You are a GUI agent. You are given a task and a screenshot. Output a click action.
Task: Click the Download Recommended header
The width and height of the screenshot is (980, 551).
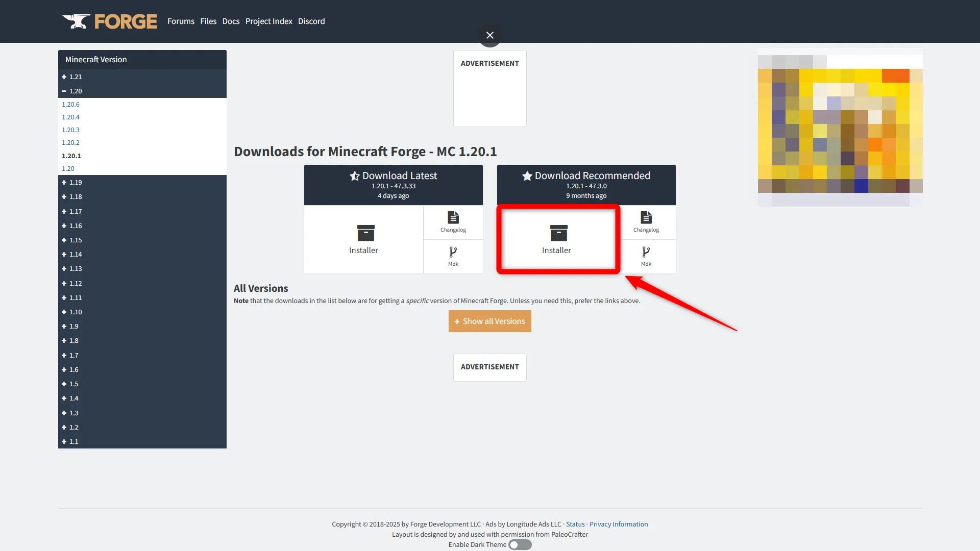point(586,185)
